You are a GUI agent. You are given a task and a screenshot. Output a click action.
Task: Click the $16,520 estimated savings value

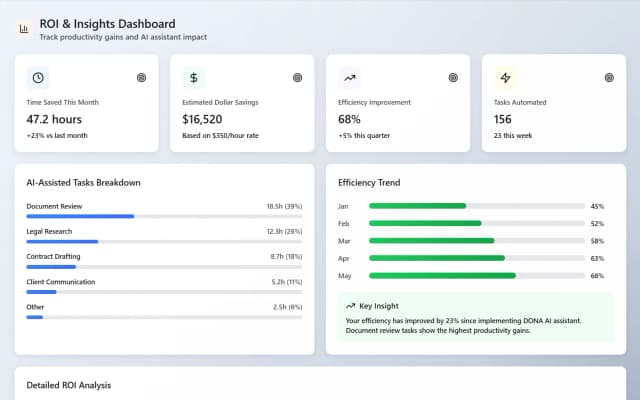(x=208, y=118)
